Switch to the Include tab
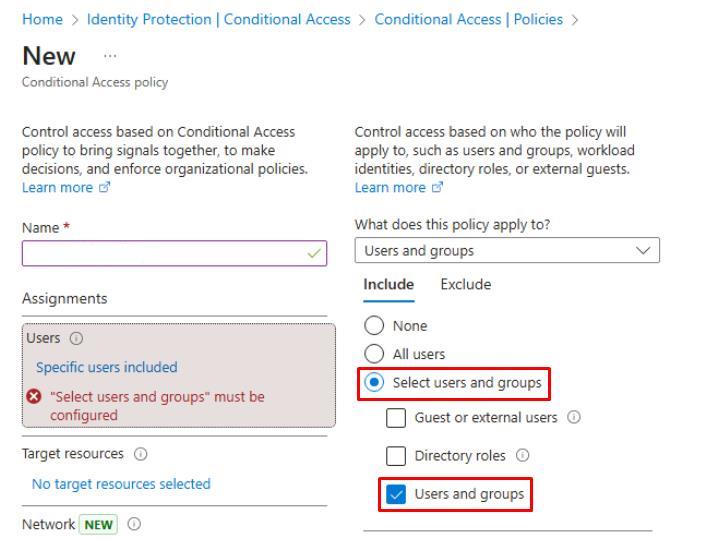Screen dimensions: 725x540 click(x=388, y=285)
